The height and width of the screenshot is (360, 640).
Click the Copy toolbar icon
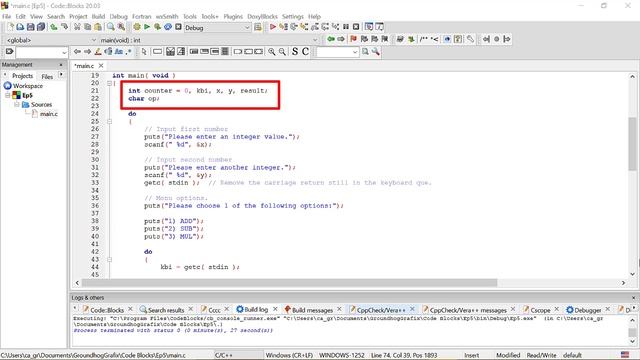(87, 27)
